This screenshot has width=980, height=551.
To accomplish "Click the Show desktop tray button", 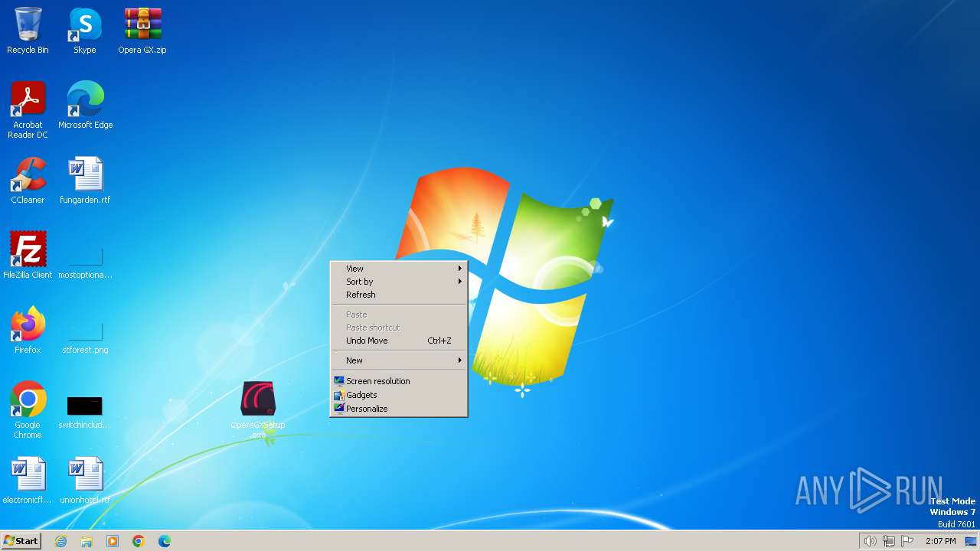I will click(x=971, y=541).
